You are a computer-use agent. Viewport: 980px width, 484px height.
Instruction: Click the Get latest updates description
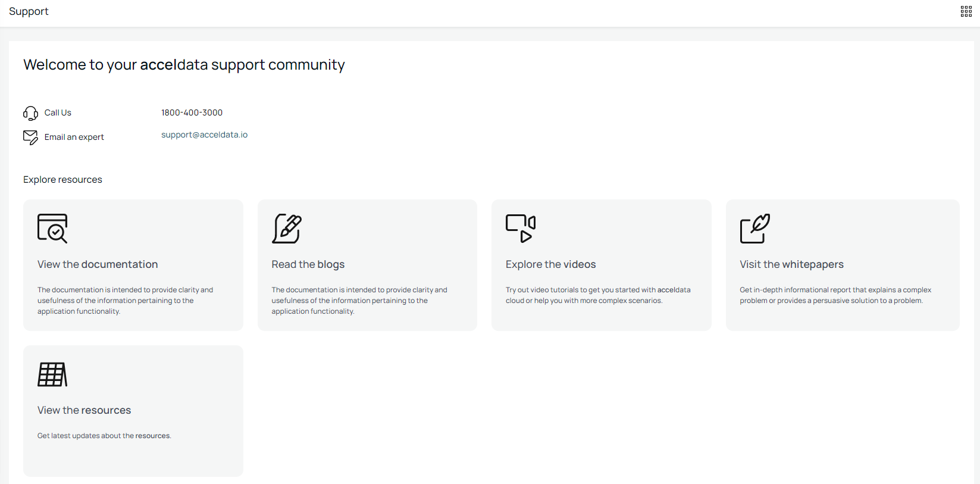tap(104, 436)
